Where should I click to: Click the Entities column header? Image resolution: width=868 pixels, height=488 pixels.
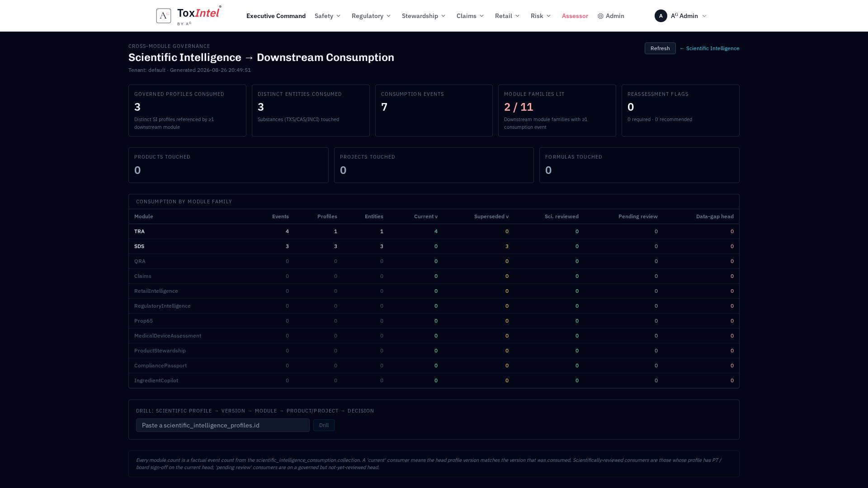374,216
